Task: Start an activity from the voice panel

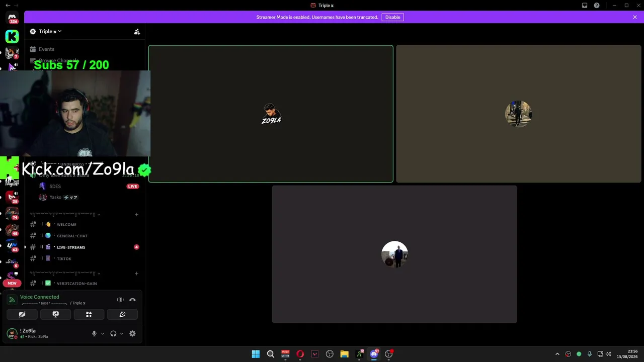Action: (89, 315)
